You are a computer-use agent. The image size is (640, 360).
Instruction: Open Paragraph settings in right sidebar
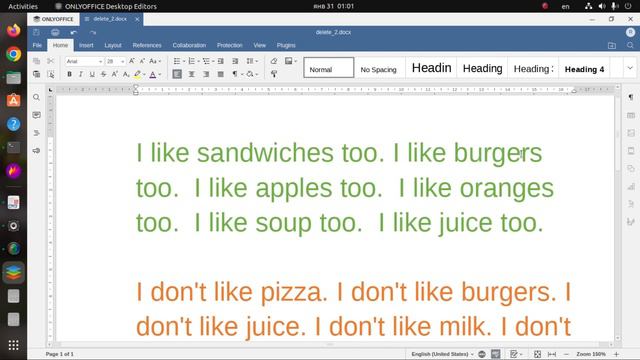(x=631, y=97)
